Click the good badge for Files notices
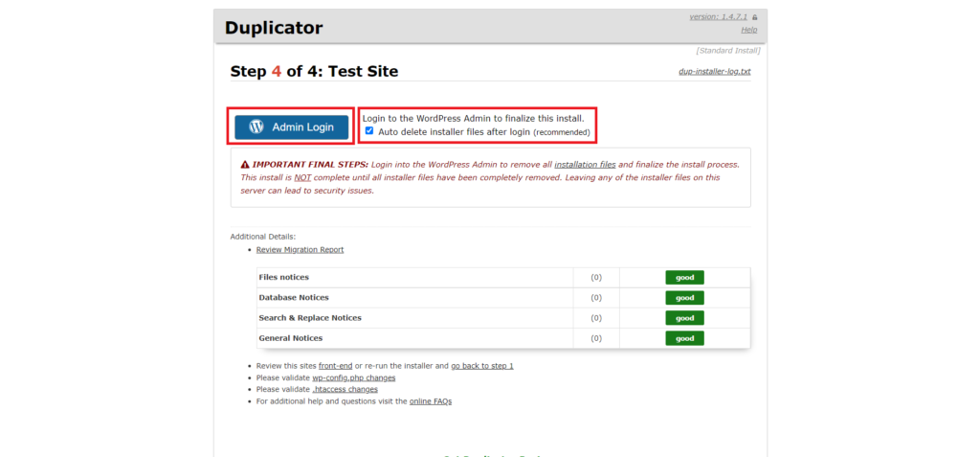The image size is (980, 457). (x=685, y=277)
